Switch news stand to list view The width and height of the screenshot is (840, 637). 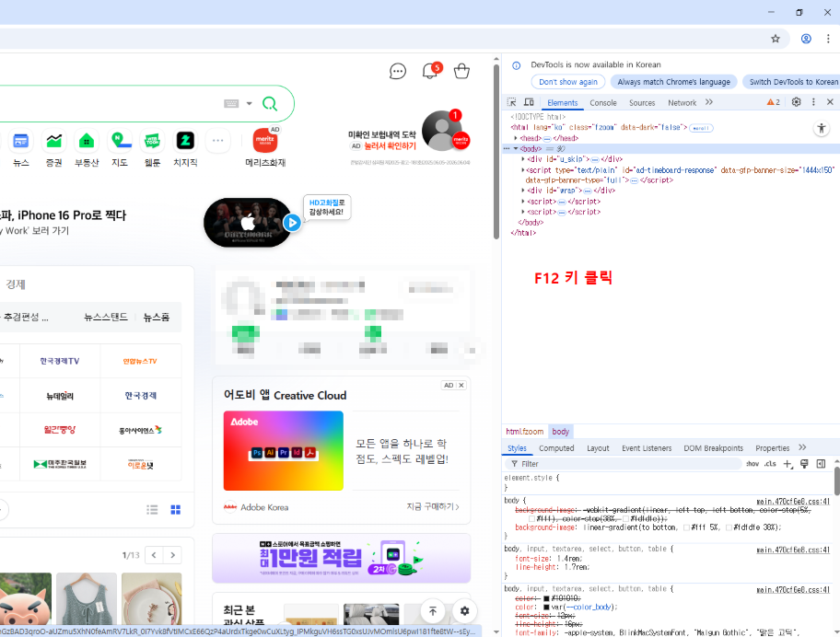click(152, 510)
